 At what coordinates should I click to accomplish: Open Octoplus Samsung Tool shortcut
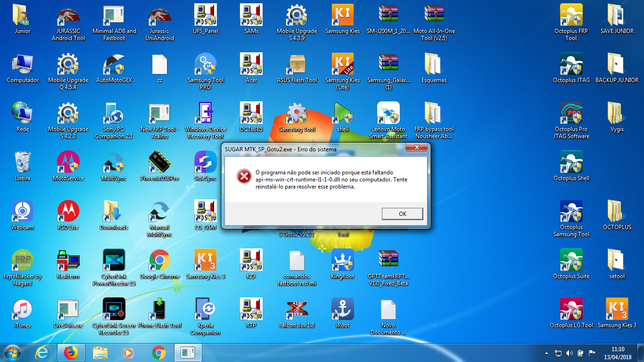pos(571,219)
